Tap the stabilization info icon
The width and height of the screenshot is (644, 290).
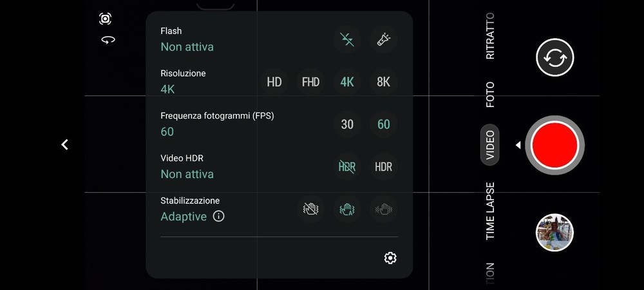tap(218, 216)
